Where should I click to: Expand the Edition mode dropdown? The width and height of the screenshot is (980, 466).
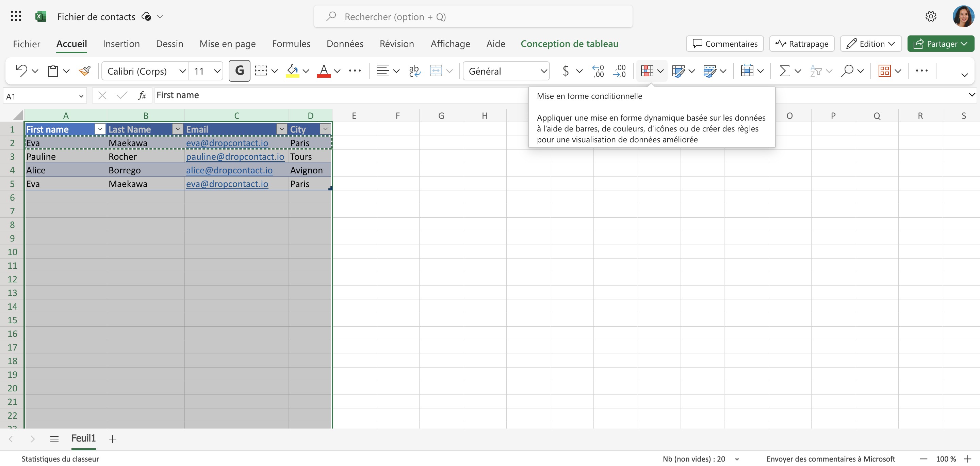870,44
